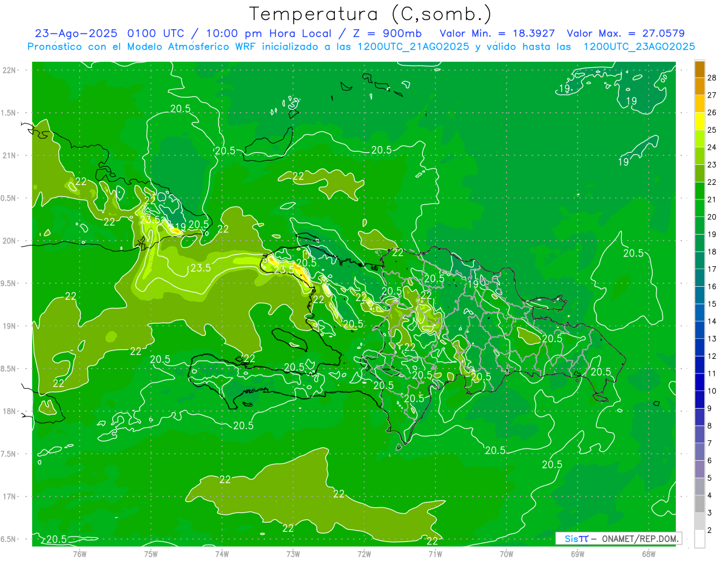Click the "20N" latitude axis label
The image size is (728, 562).
coord(10,241)
